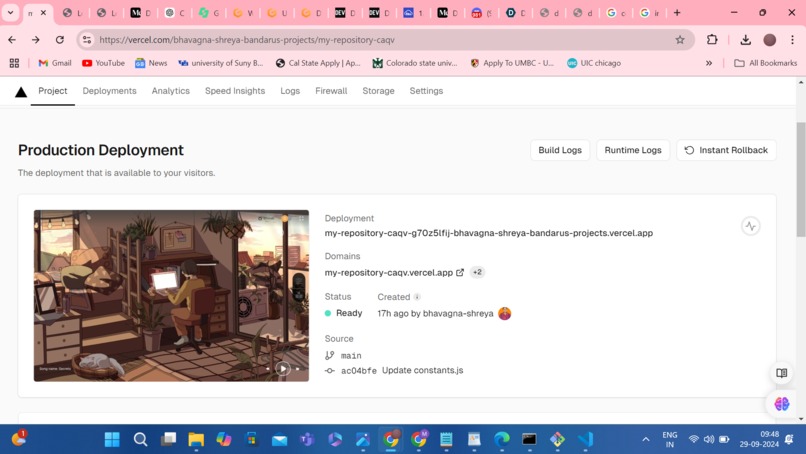This screenshot has width=806, height=454.
Task: Open the deployment preview thumbnail
Action: 171,296
